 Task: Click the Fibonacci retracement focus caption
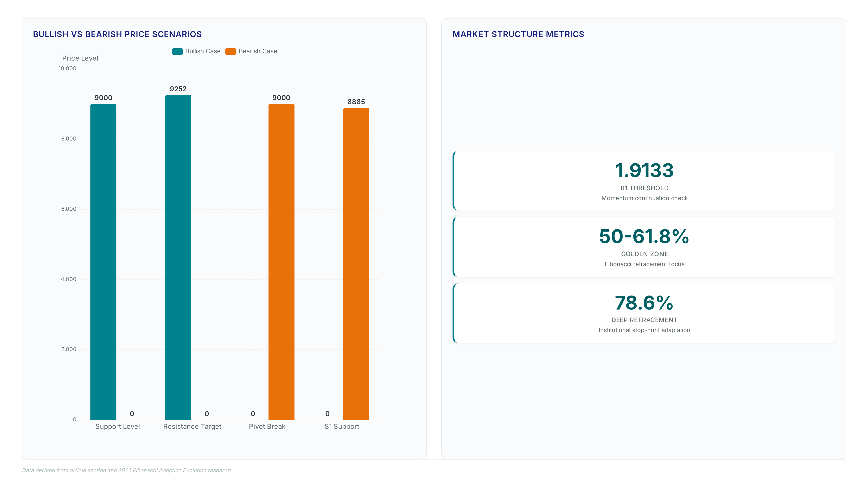pyautogui.click(x=644, y=264)
